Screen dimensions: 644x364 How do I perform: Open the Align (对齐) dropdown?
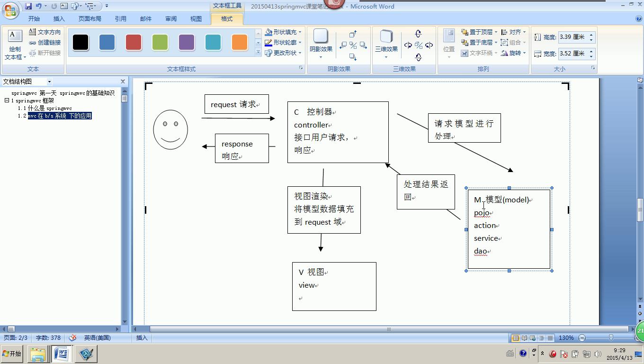[514, 32]
